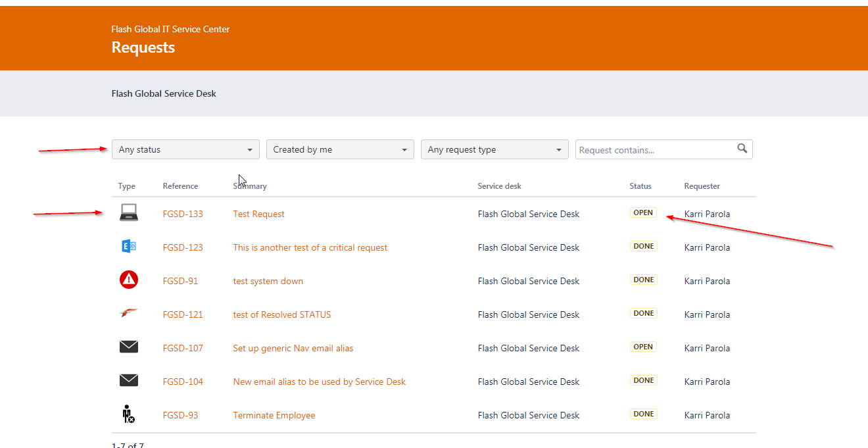Expand the Created by me filter
Screen dimensions: 868x448
pos(340,149)
